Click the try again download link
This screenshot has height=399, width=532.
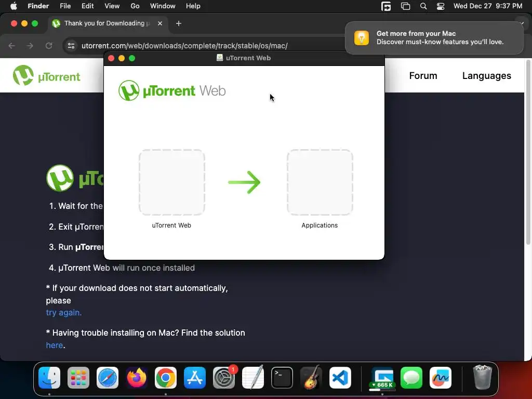coord(64,312)
